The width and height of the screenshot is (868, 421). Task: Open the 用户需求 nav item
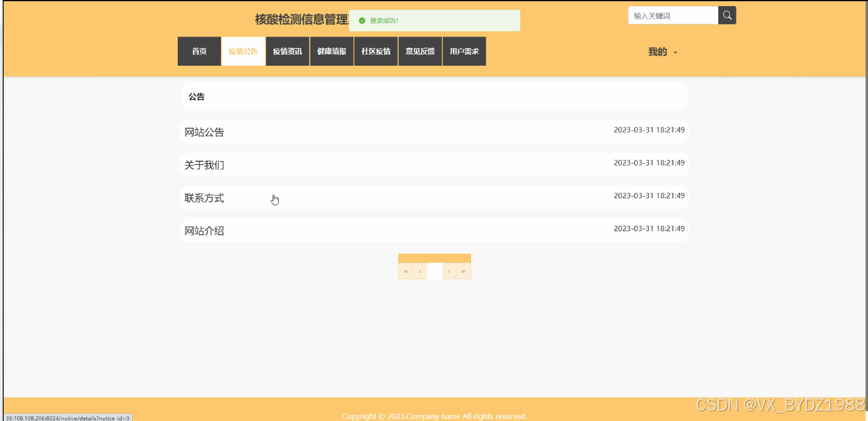pos(464,51)
